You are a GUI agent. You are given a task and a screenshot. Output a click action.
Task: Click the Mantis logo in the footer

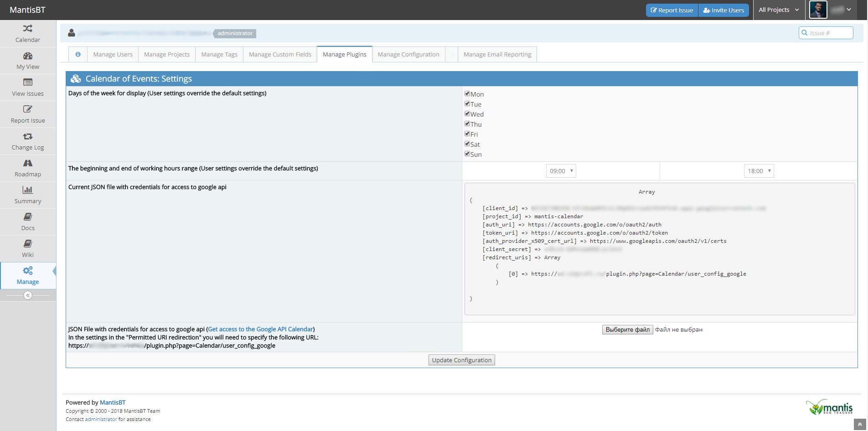[829, 407]
